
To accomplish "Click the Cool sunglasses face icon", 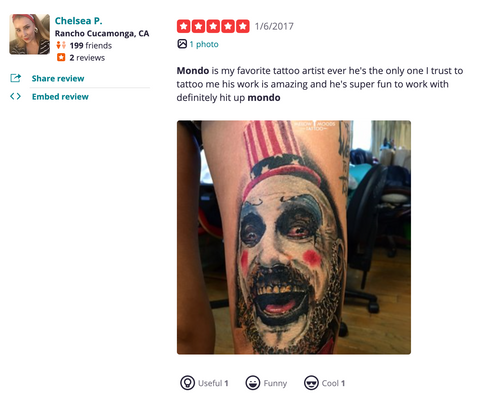I will [x=311, y=383].
